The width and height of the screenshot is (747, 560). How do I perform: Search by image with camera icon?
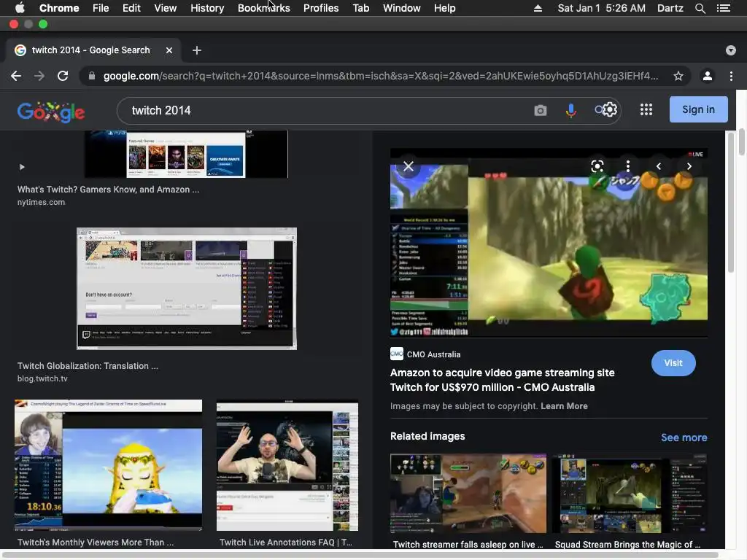(x=541, y=111)
